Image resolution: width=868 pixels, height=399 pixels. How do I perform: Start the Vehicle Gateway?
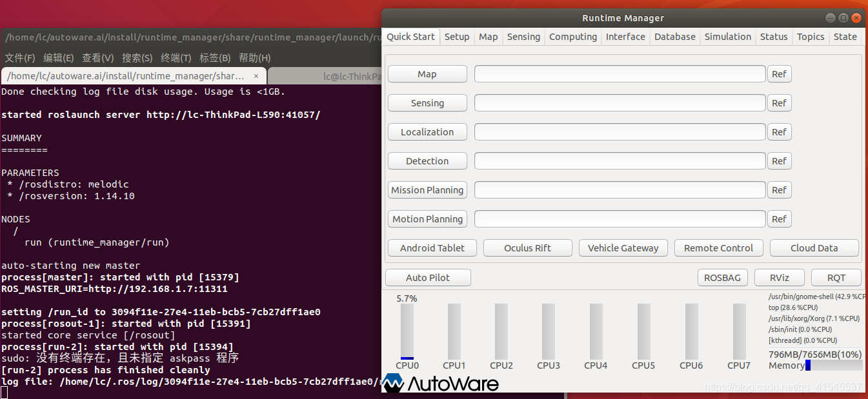[x=623, y=248]
